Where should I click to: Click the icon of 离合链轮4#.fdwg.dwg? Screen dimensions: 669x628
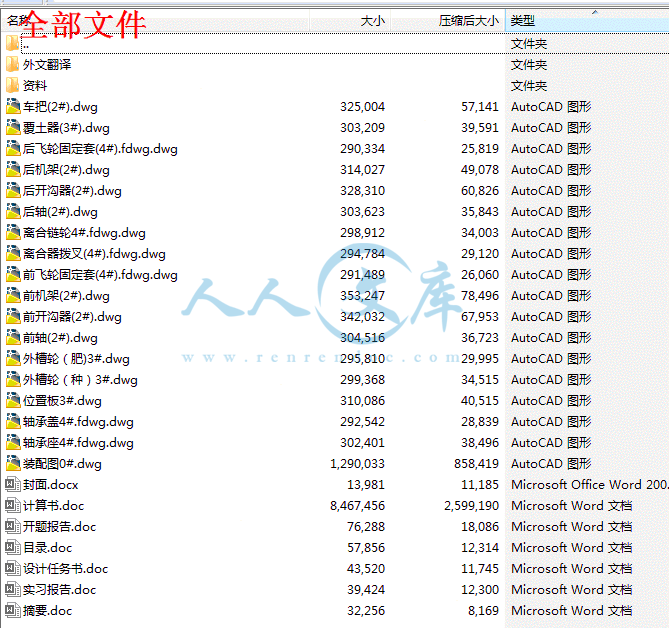[13, 233]
